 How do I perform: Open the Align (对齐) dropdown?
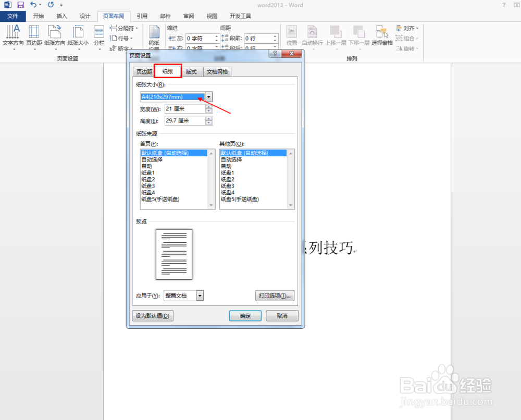tap(407, 28)
